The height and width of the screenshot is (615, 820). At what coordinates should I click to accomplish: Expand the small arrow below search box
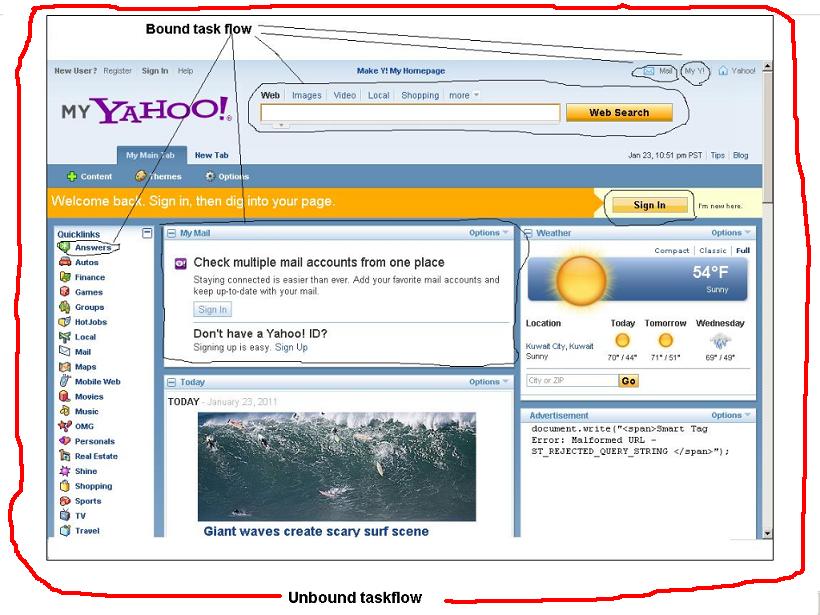pyautogui.click(x=281, y=125)
